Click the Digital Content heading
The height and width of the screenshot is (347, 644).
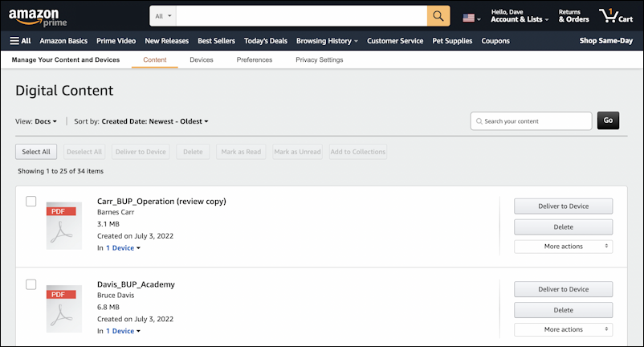point(64,90)
